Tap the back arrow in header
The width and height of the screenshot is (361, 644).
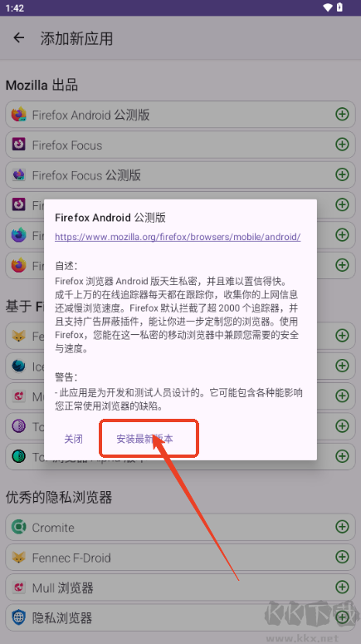(x=19, y=38)
